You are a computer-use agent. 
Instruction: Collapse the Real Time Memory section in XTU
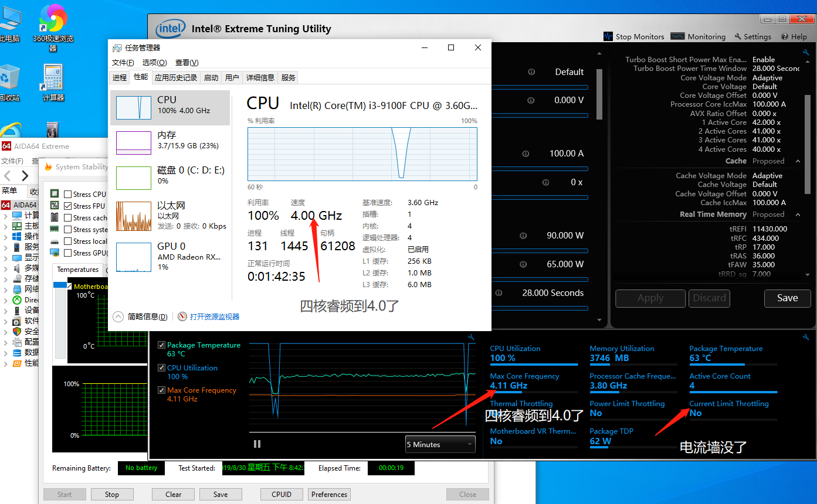tap(798, 214)
